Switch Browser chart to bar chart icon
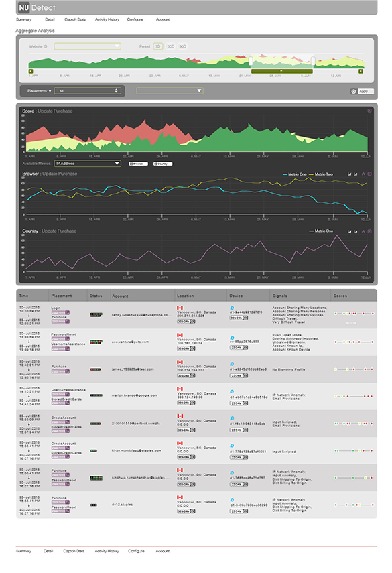The image size is (392, 573). pyautogui.click(x=355, y=174)
